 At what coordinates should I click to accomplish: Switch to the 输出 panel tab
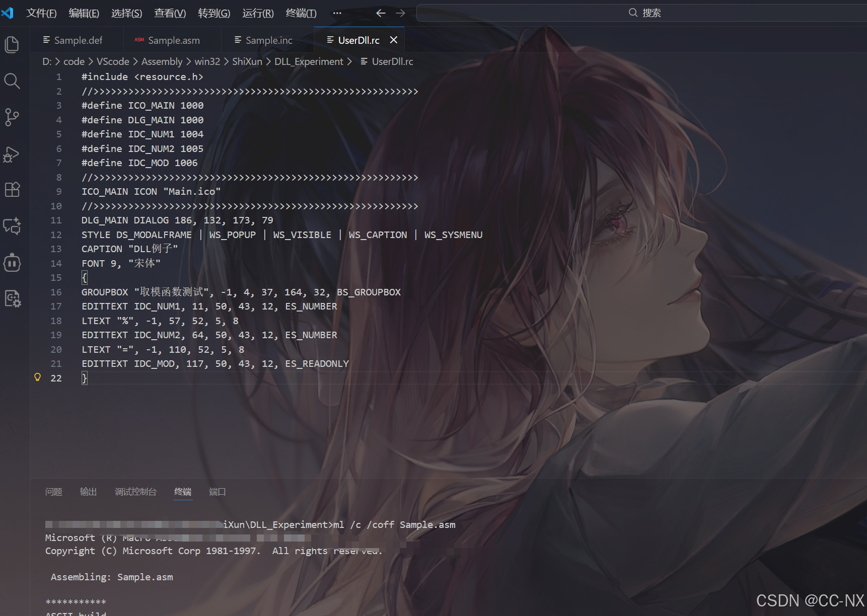88,492
